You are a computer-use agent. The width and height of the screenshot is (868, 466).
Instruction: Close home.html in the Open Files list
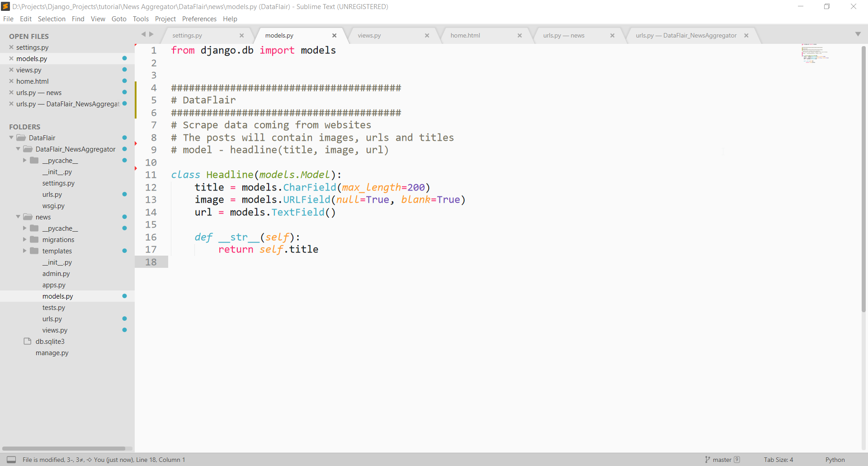click(x=11, y=81)
